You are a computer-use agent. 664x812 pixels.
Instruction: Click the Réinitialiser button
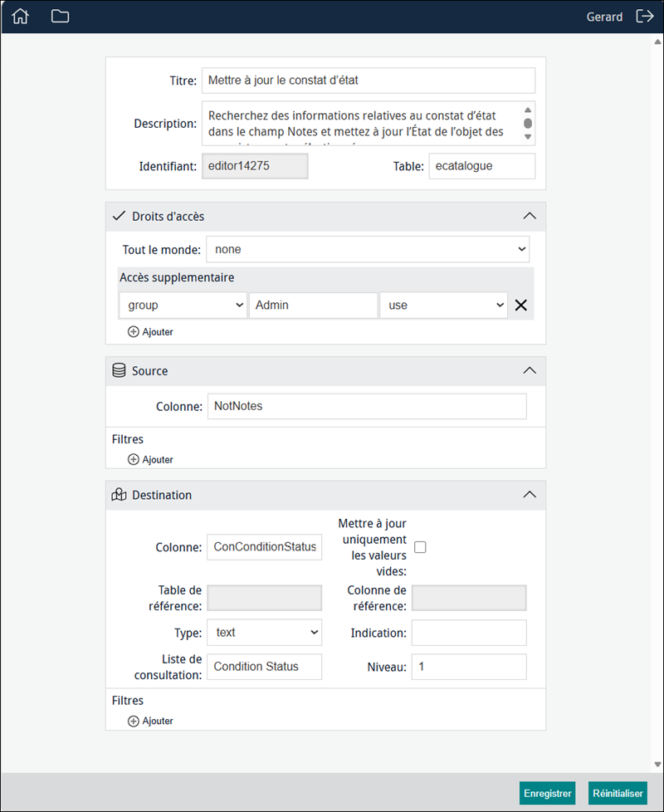pos(618,793)
